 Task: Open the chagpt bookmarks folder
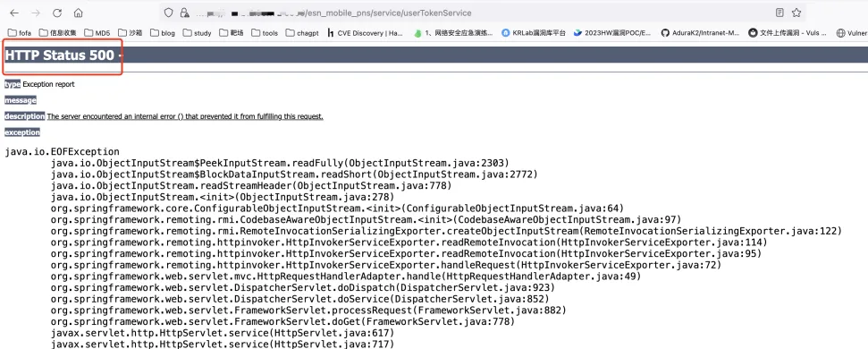coord(302,33)
